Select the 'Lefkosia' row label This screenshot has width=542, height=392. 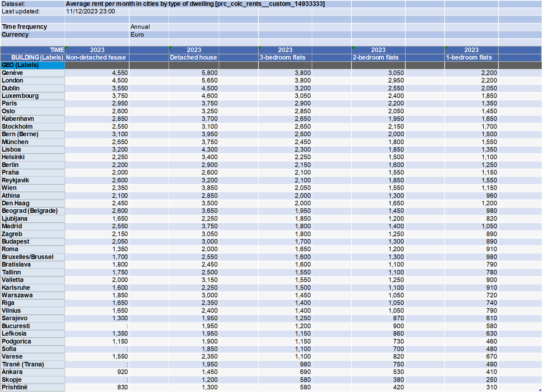tap(33, 333)
